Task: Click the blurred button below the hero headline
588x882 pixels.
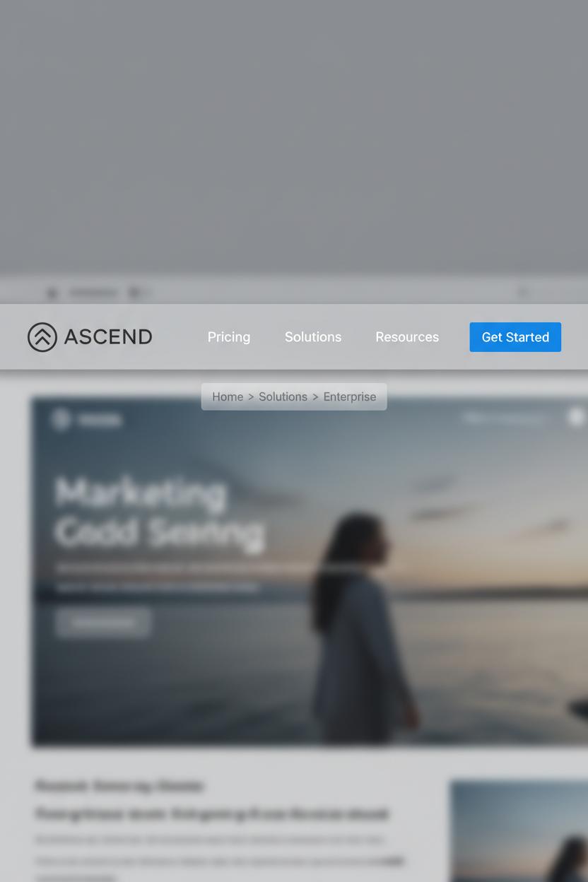Action: pos(103,623)
